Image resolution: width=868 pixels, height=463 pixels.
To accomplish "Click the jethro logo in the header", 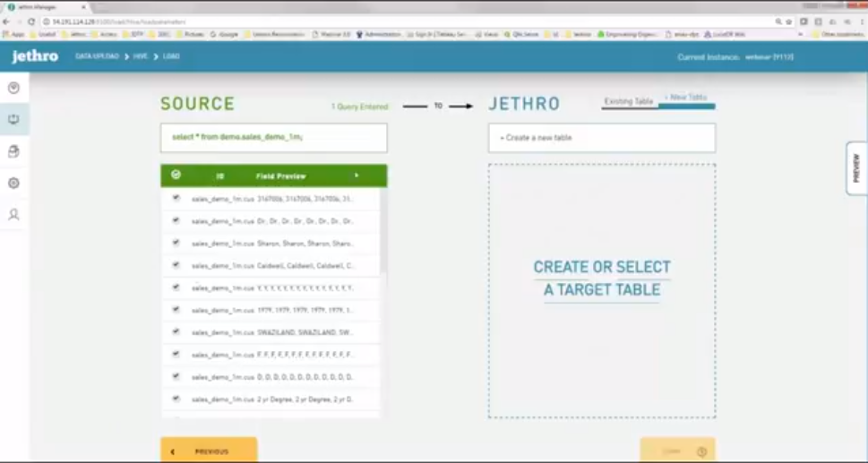I will (35, 56).
